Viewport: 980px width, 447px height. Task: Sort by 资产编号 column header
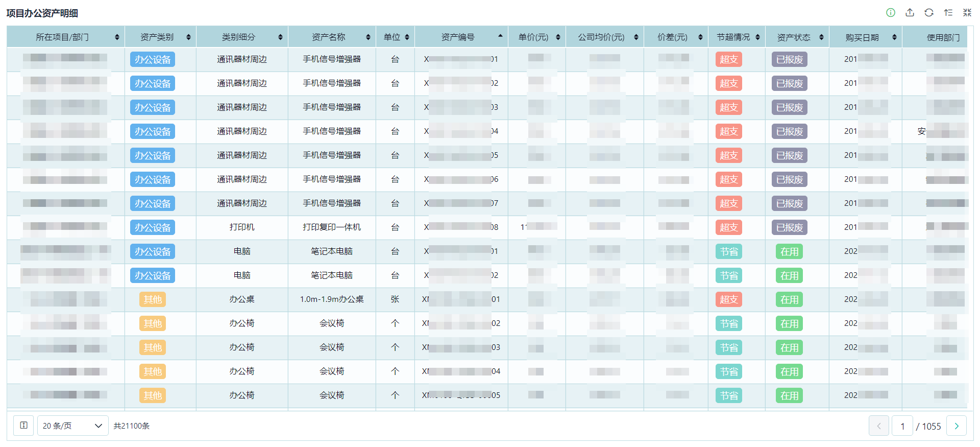coord(458,37)
